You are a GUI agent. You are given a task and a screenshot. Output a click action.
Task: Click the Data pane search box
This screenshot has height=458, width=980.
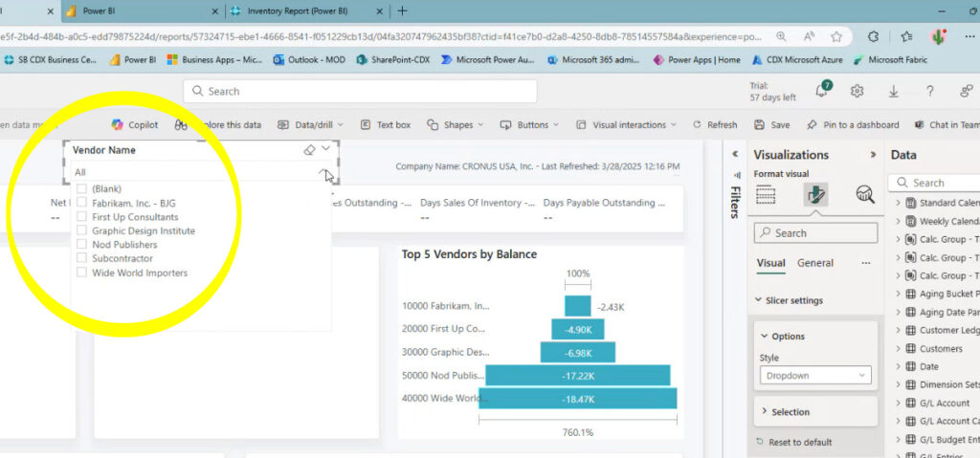tap(934, 183)
